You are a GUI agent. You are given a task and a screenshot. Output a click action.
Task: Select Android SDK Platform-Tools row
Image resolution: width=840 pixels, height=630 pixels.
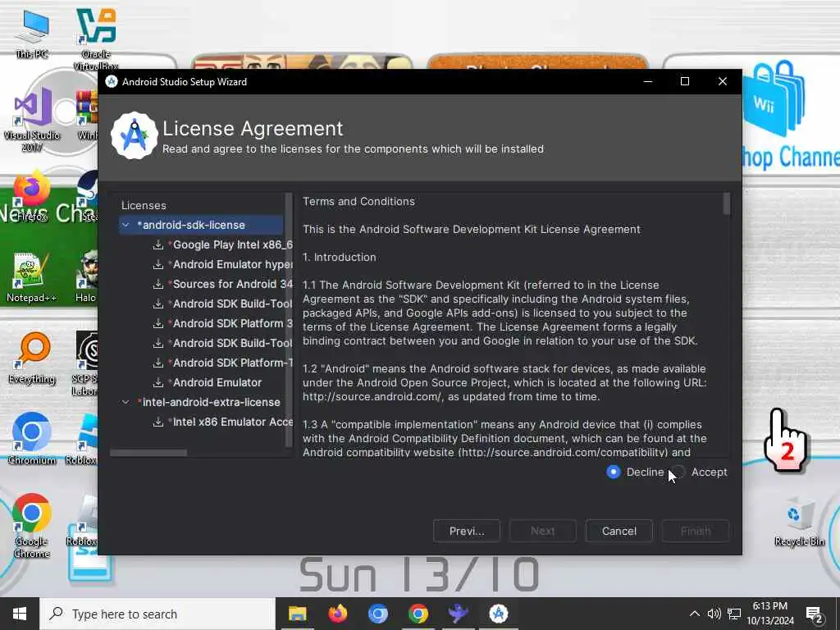(x=232, y=363)
